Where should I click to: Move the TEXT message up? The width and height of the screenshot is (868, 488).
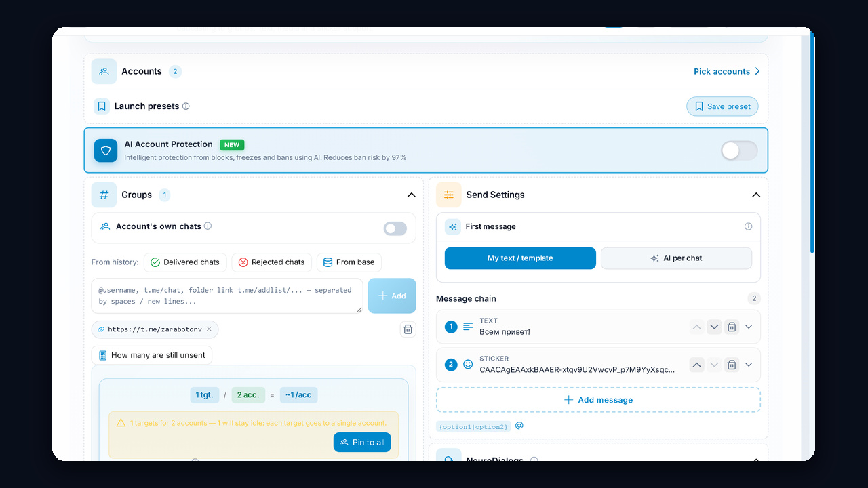click(696, 327)
